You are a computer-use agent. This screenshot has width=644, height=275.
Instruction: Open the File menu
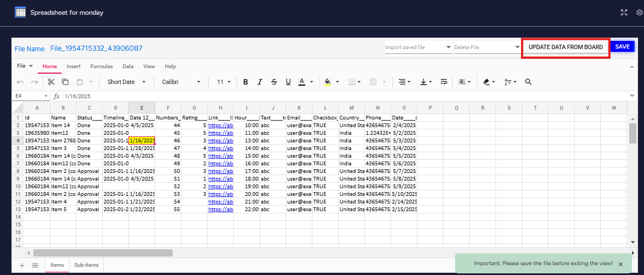pyautogui.click(x=25, y=66)
